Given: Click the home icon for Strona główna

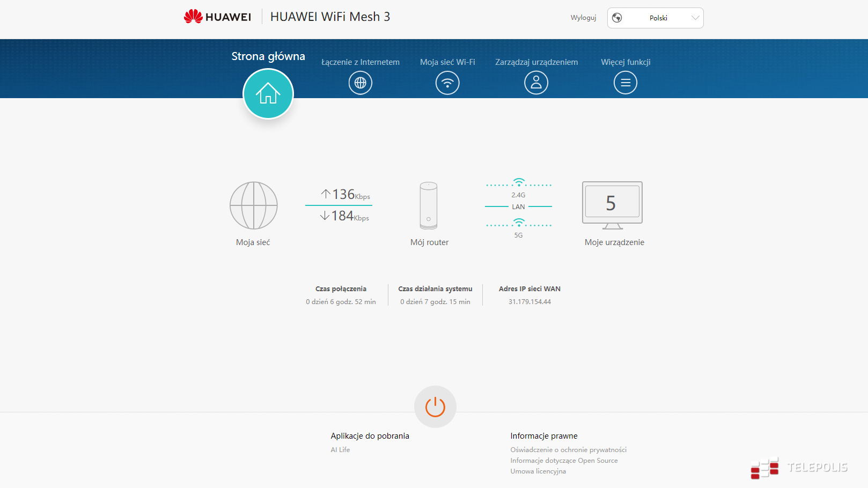Looking at the screenshot, I should 268,93.
